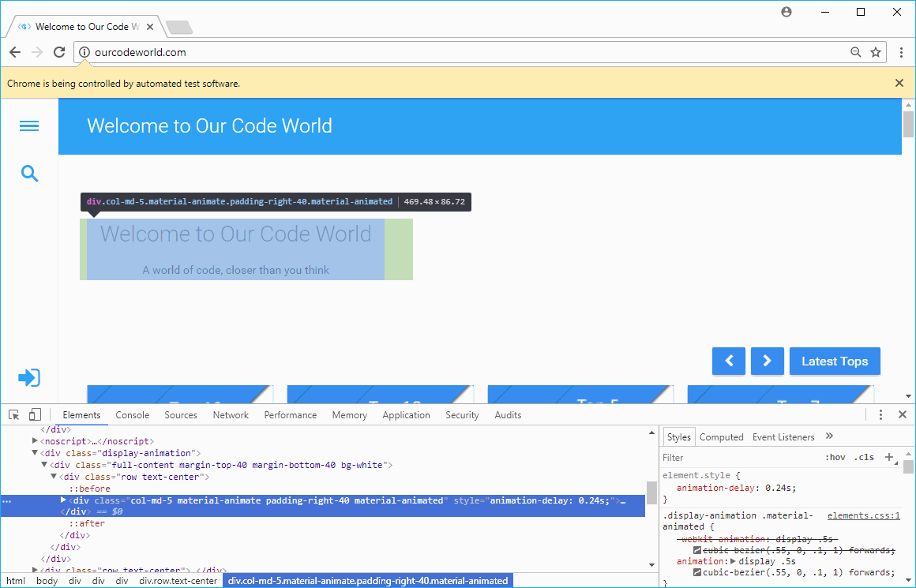Switch to Security panel tab

(462, 415)
